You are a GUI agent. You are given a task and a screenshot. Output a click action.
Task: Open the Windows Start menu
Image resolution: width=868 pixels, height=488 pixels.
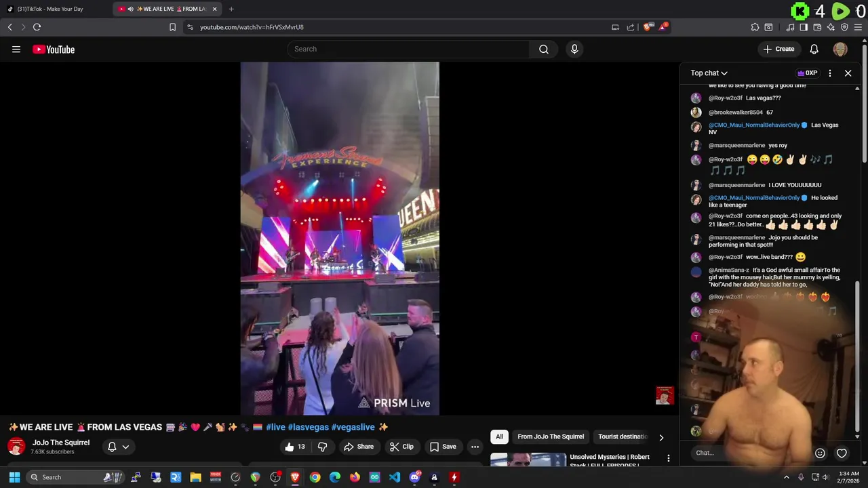[x=14, y=477]
